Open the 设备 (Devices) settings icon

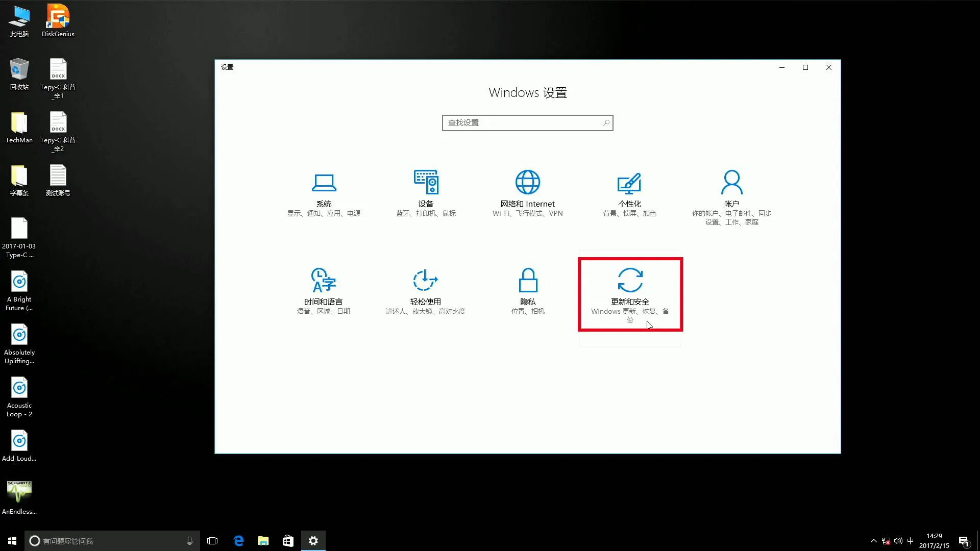tap(426, 182)
